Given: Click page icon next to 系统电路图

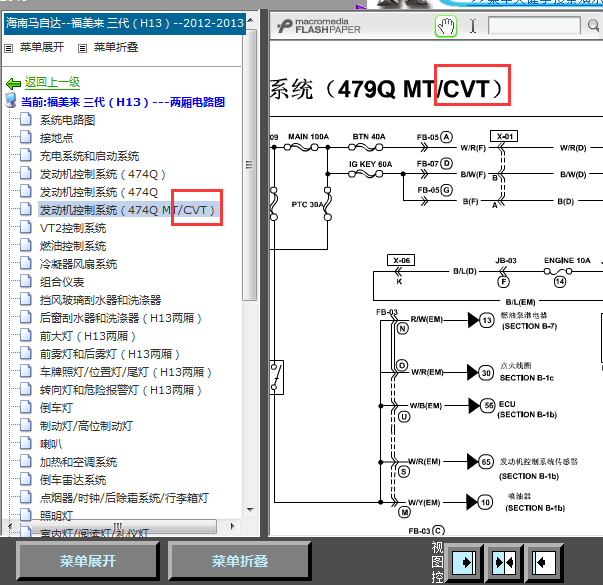Looking at the screenshot, I should tap(26, 119).
